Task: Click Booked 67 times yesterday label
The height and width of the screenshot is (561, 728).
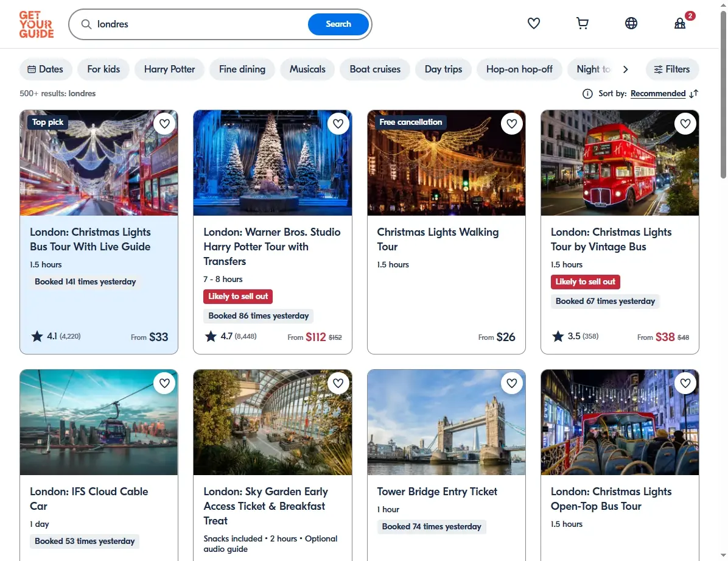Action: coord(605,301)
